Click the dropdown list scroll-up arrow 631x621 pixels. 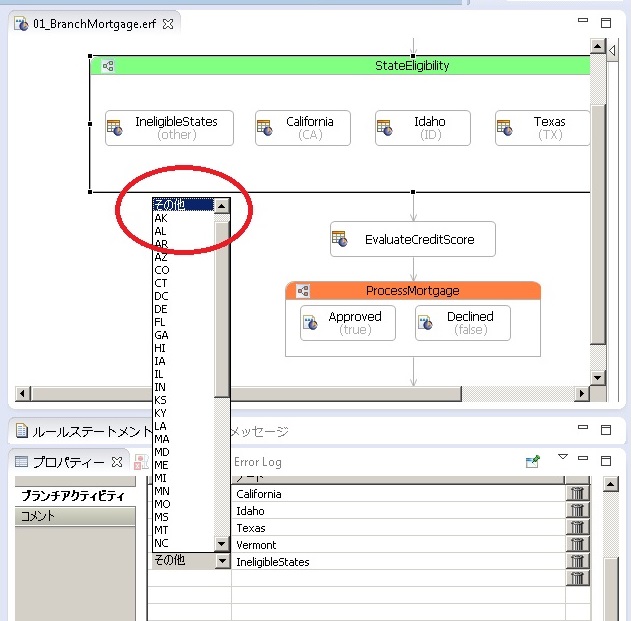222,206
